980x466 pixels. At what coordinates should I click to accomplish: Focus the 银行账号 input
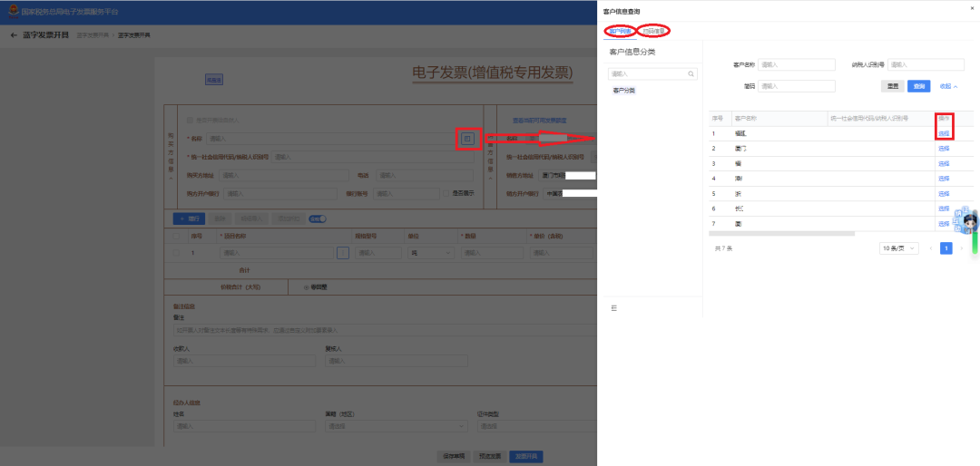[407, 194]
